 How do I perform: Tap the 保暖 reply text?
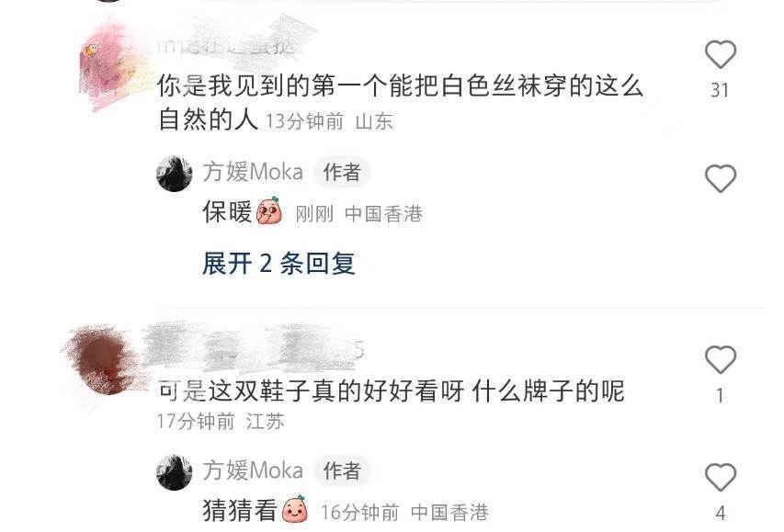(228, 212)
